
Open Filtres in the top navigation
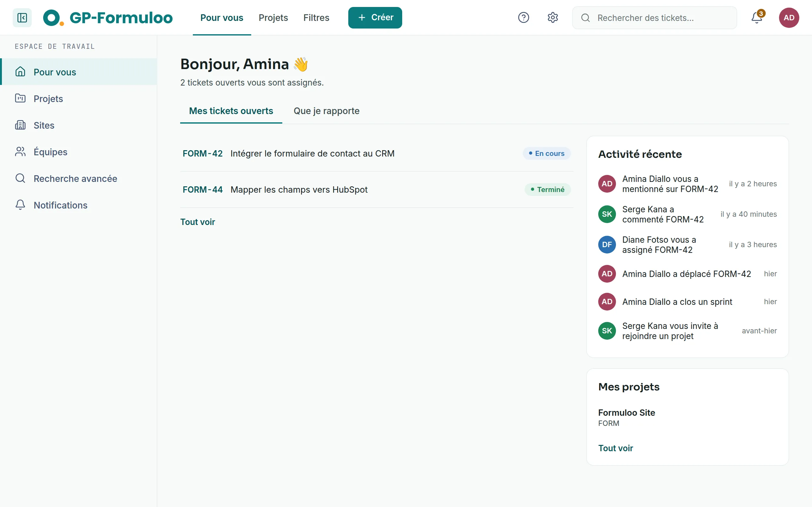tap(316, 17)
